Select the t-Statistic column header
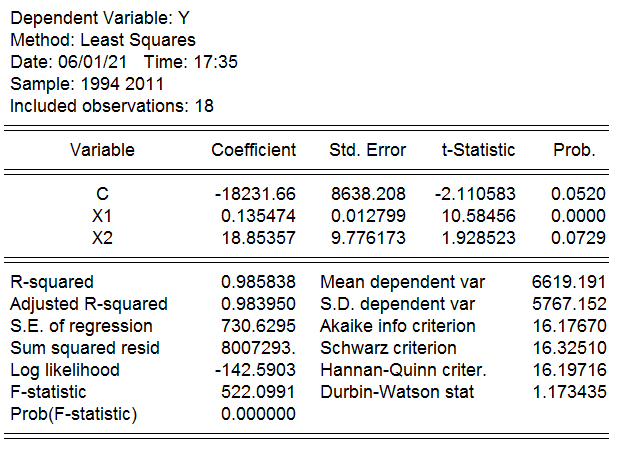 [478, 150]
